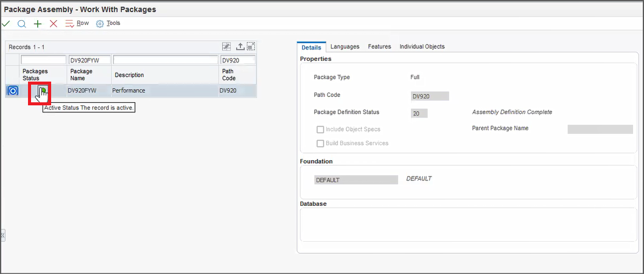Click the green checkmark Select icon

(5, 24)
